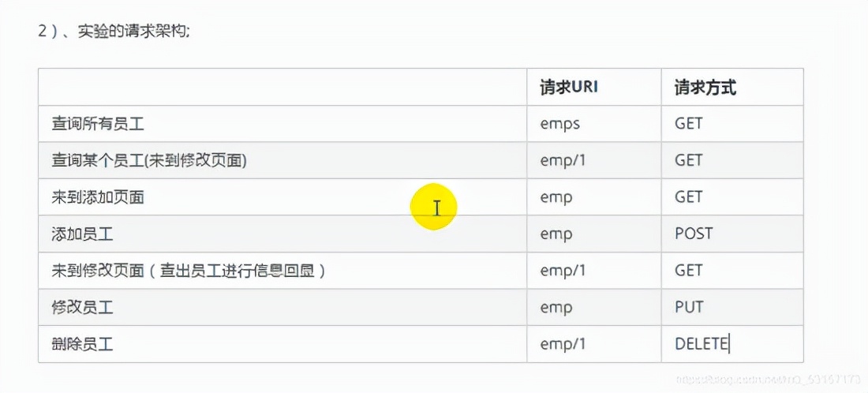Select the 查询某个员工(来到修改页面) cell
Screen dimensions: 868x393
pyautogui.click(x=149, y=160)
